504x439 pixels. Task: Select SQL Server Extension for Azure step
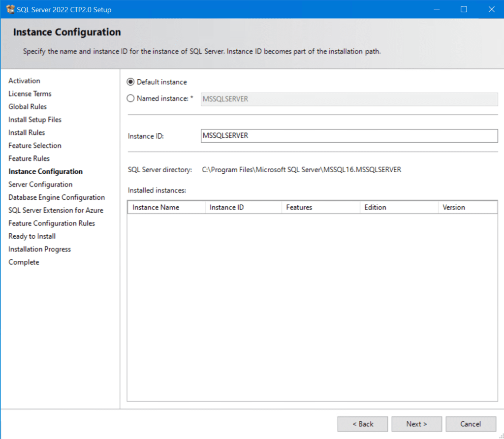point(56,210)
